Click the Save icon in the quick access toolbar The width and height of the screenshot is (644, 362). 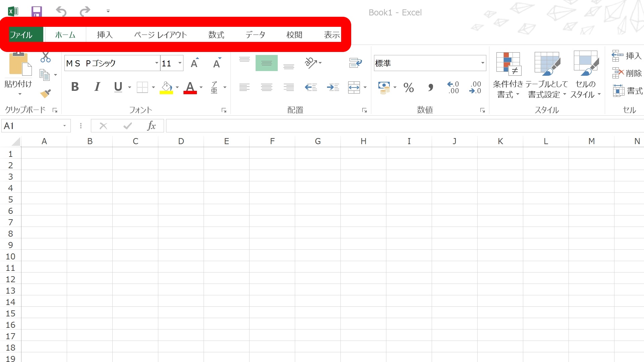pyautogui.click(x=37, y=11)
